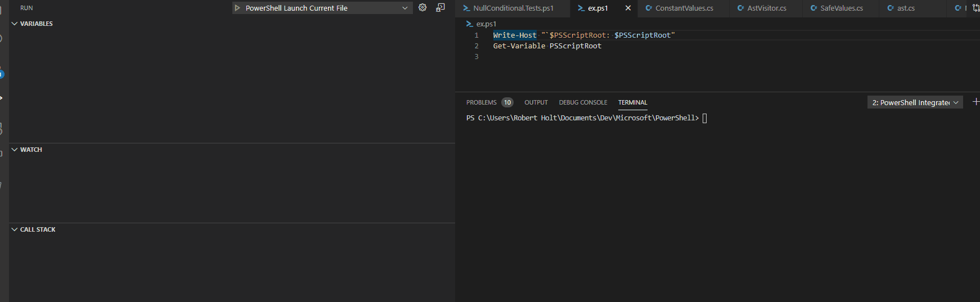The width and height of the screenshot is (980, 302).
Task: Click line number 3 in the gutter
Action: 476,57
